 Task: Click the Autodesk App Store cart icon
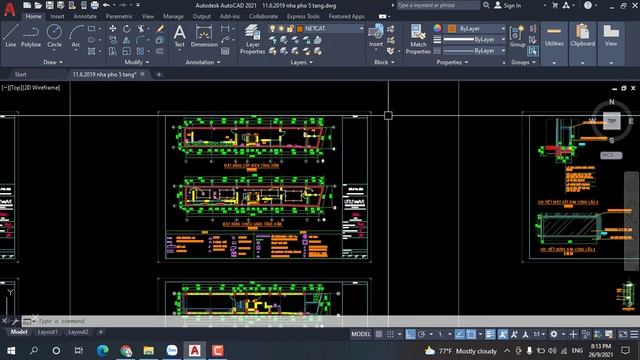click(555, 5)
